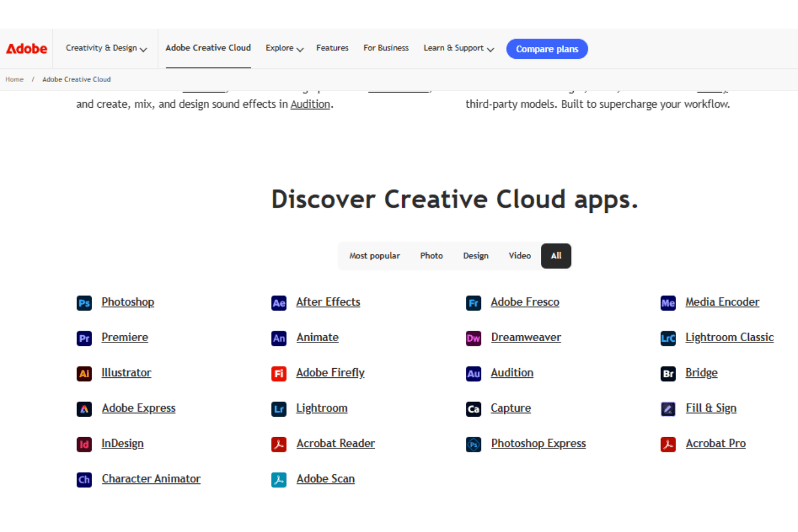
Task: Click the Animate An app icon
Action: (279, 338)
